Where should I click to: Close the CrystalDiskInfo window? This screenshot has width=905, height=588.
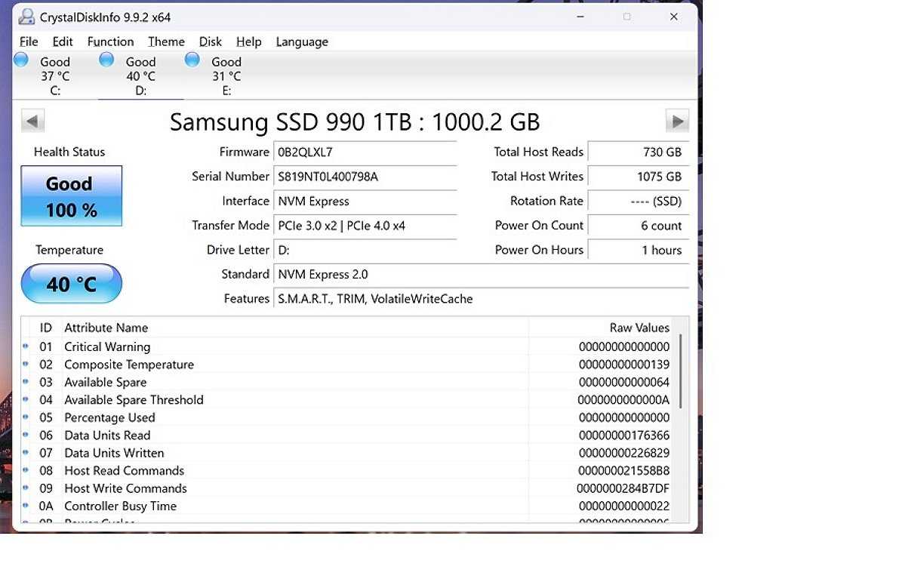coord(673,17)
